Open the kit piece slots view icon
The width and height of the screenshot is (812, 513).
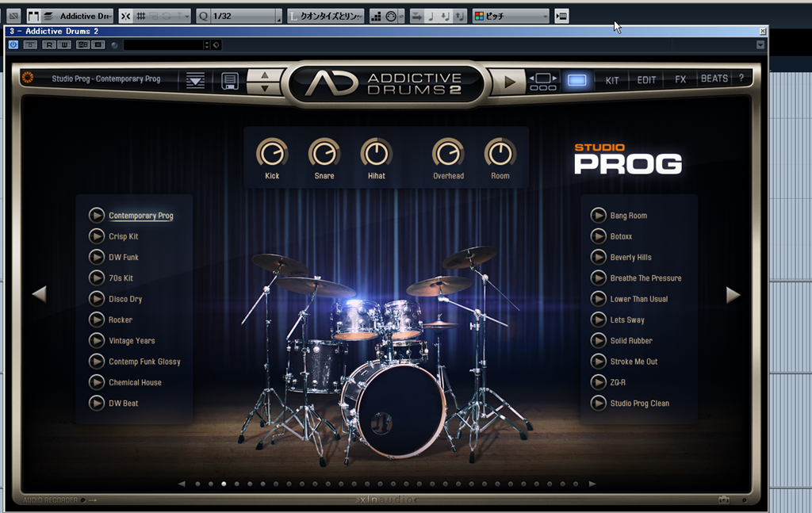542,82
